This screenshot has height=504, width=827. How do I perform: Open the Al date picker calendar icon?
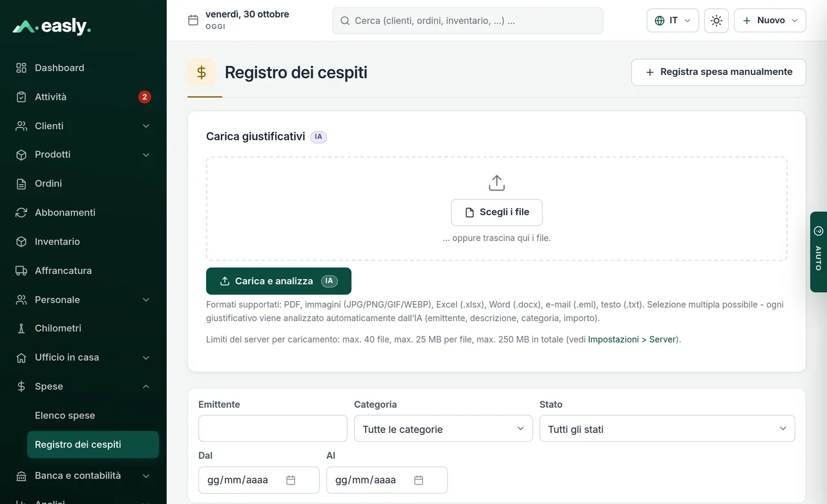click(419, 480)
